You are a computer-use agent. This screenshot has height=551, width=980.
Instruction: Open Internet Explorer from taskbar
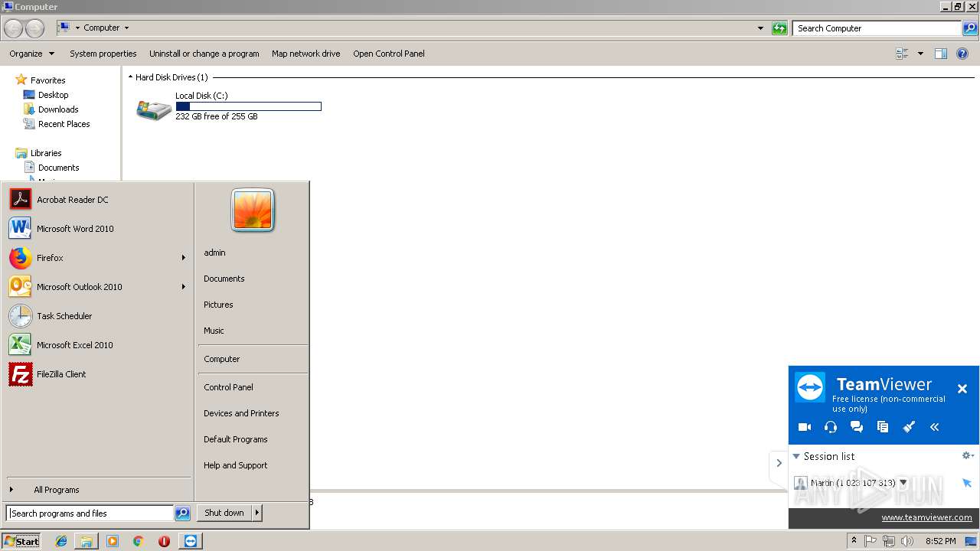61,541
